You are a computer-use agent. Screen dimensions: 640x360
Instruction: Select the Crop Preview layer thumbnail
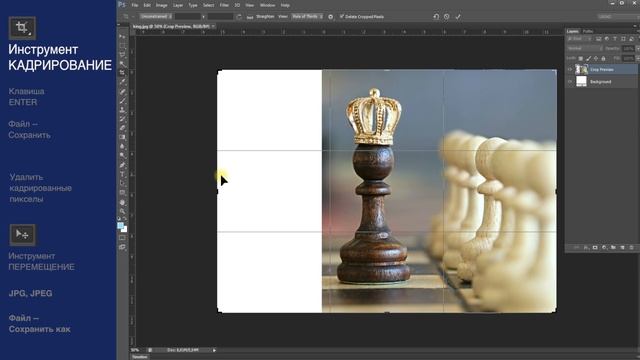click(x=581, y=69)
